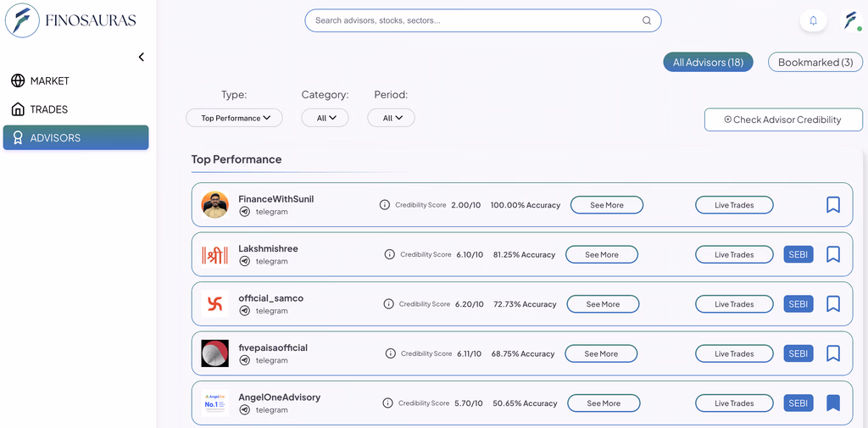This screenshot has width=868, height=428.
Task: Click the 72.73% Accuracy value
Action: [525, 304]
